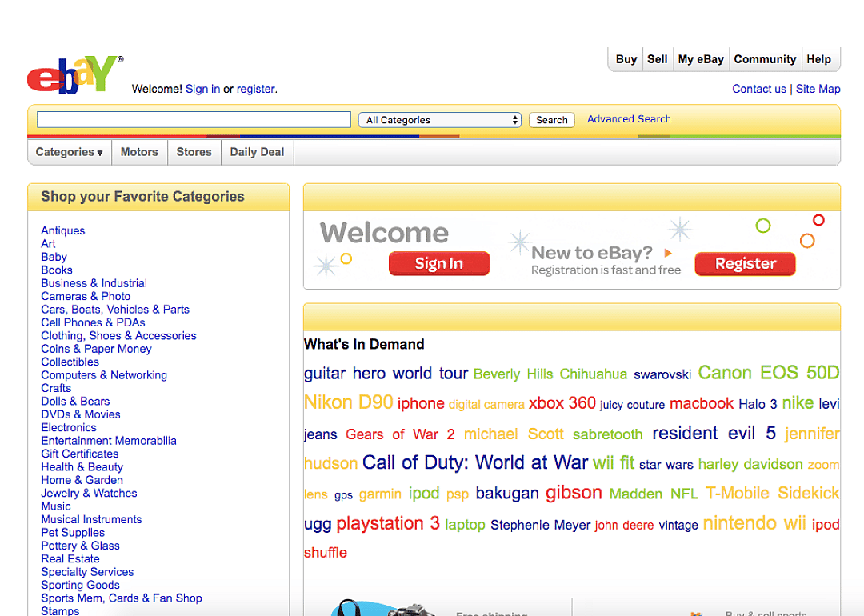
Task: Open Gift Certificates category
Action: point(80,454)
